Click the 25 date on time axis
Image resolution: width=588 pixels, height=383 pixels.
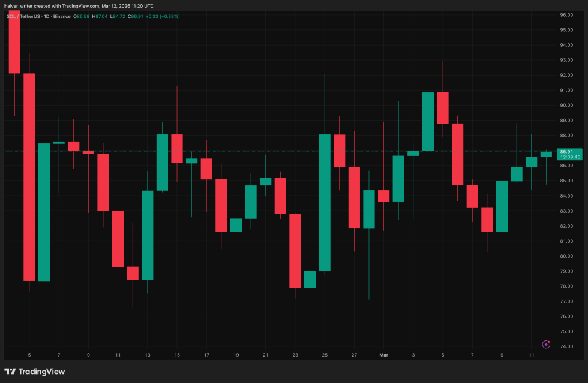point(325,355)
